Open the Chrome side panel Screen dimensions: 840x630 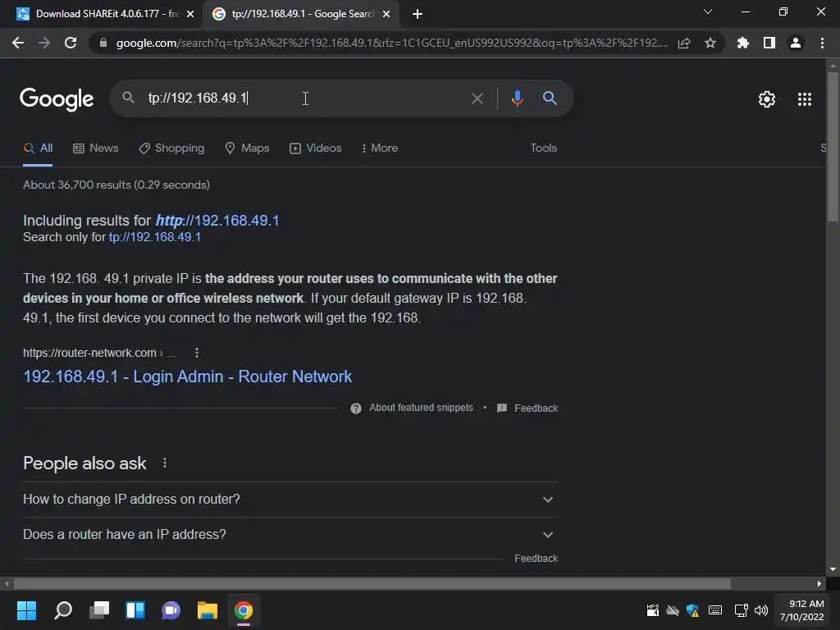(x=769, y=43)
